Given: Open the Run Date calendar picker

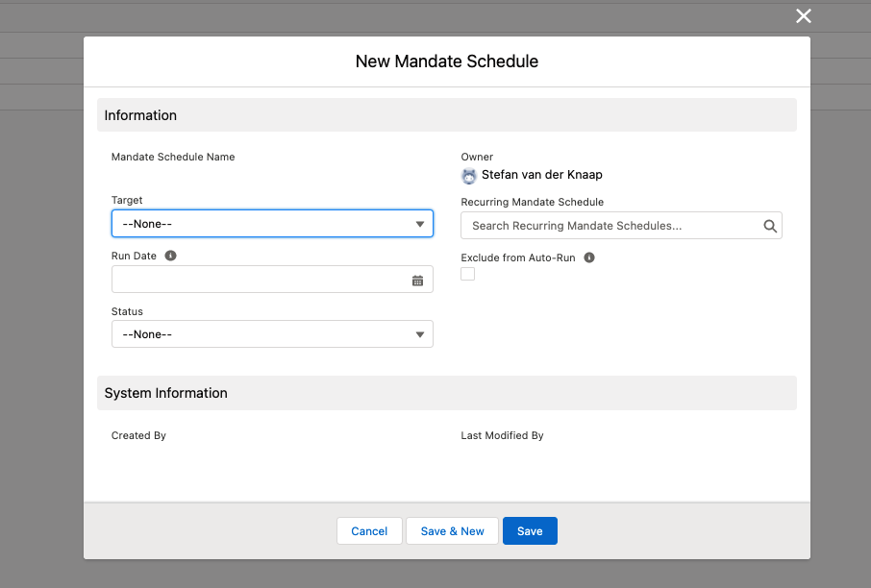Looking at the screenshot, I should pyautogui.click(x=417, y=280).
